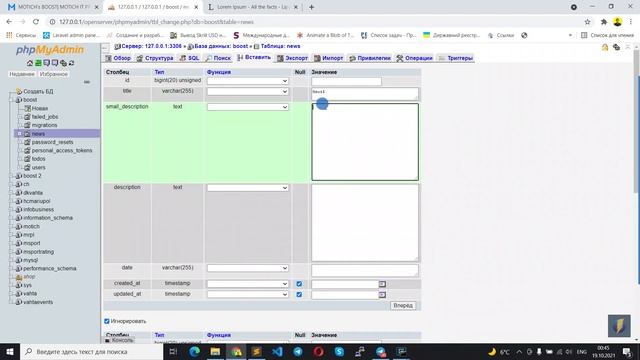Open the Консоль console bar
The height and width of the screenshot is (360, 640).
click(x=119, y=340)
